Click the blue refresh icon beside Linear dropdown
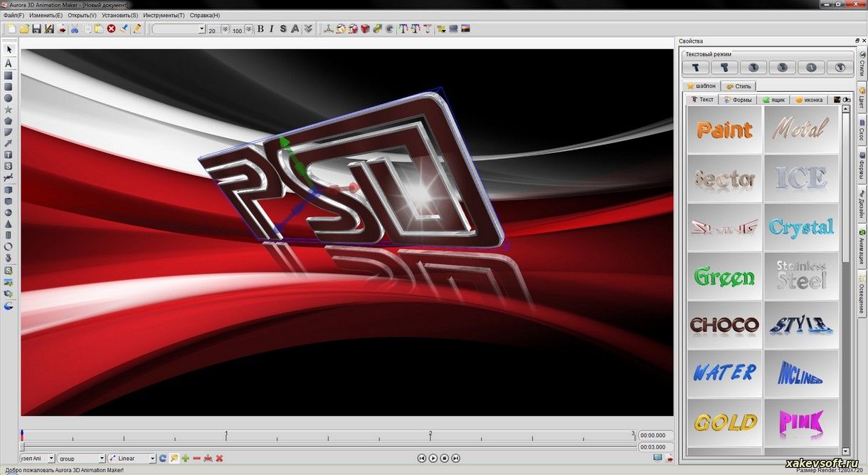868x475 pixels. (x=162, y=459)
